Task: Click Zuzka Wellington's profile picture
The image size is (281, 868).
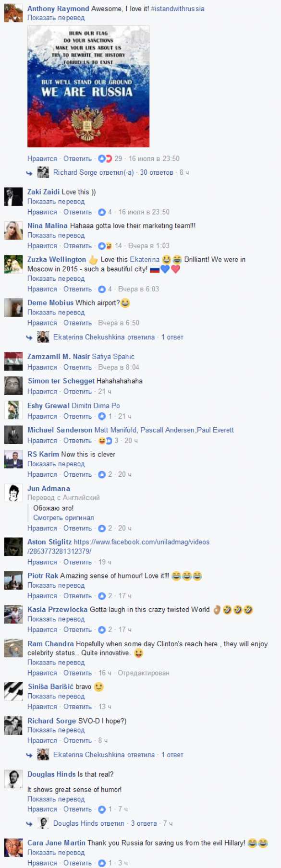Action: coord(13,265)
